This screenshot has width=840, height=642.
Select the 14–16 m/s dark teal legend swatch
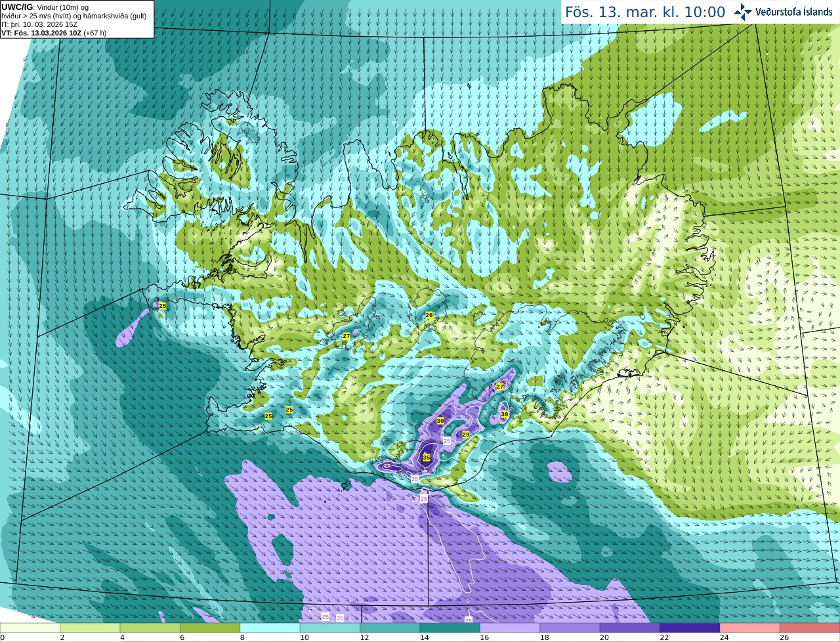[450, 628]
